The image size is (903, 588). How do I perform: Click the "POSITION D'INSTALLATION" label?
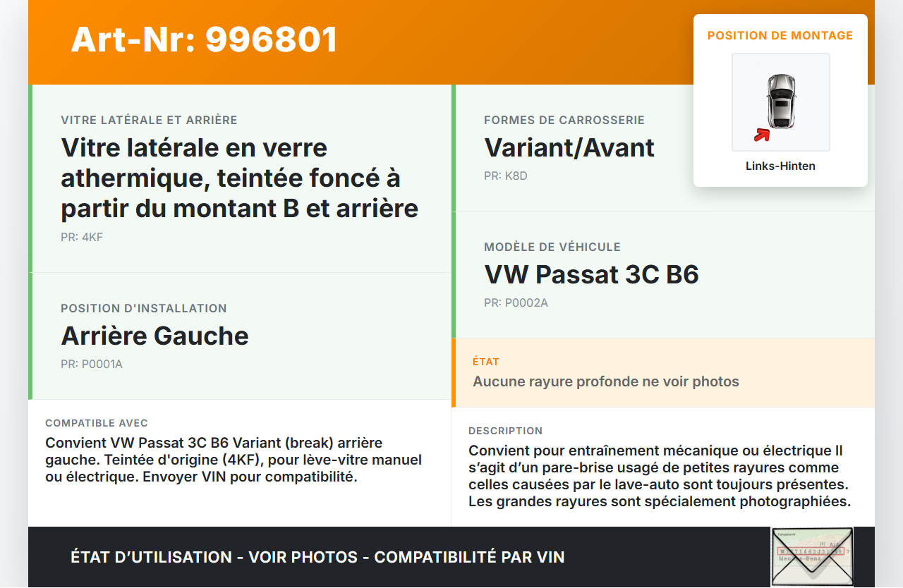144,308
